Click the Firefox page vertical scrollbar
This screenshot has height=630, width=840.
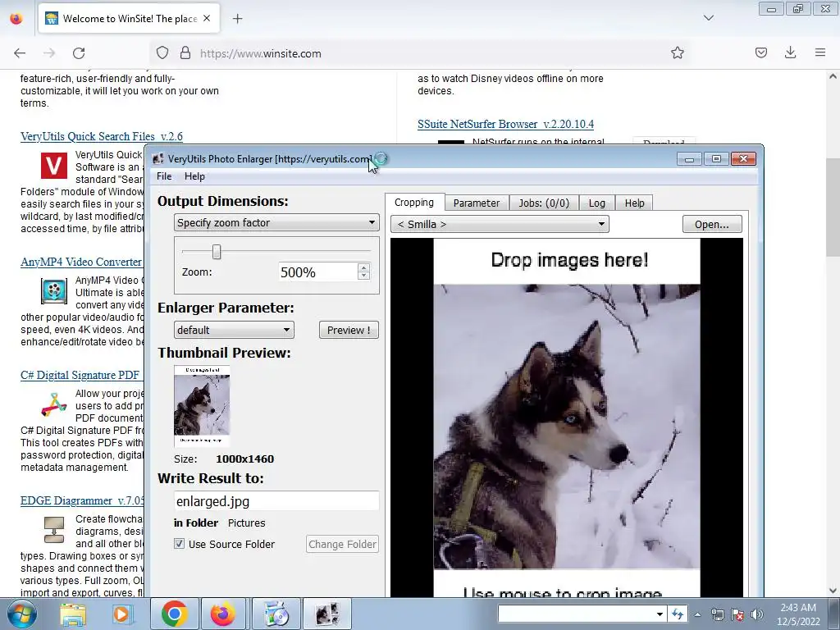833,208
